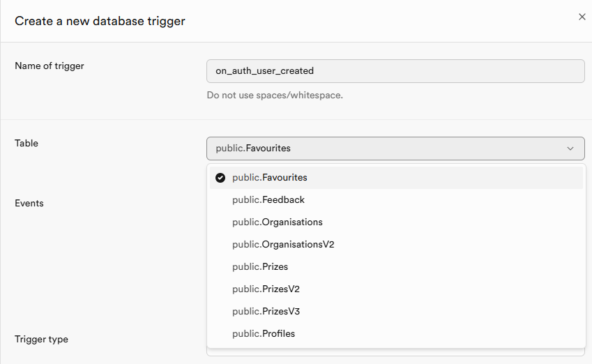
Task: Click the "Events" section label
Action: pyautogui.click(x=29, y=204)
